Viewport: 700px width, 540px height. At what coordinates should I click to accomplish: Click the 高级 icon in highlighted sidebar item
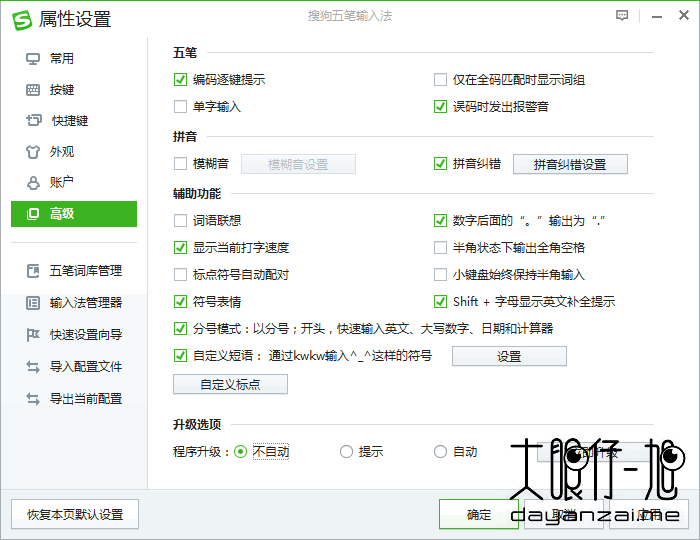[x=33, y=214]
